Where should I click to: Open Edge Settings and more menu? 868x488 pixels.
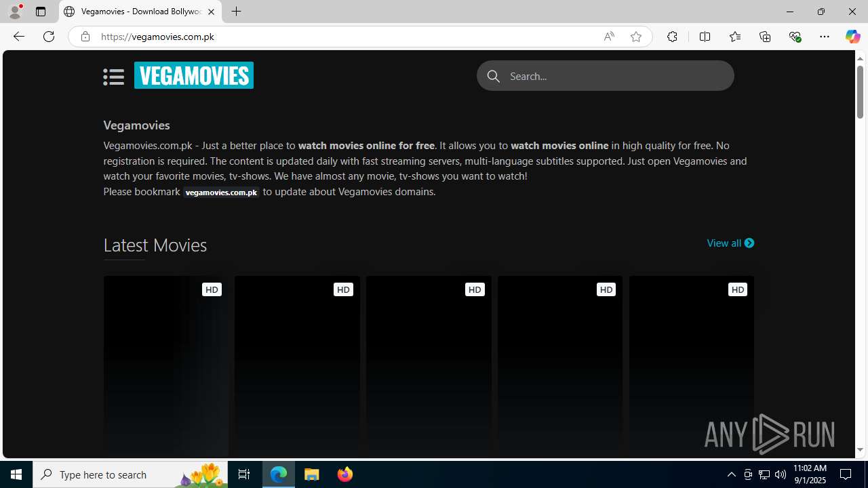[x=825, y=37]
